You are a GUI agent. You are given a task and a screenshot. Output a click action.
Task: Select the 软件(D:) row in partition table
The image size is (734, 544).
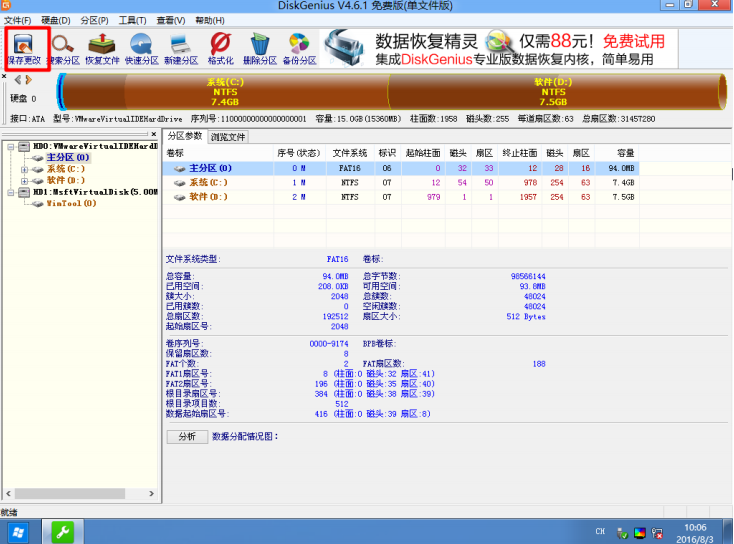(400, 197)
